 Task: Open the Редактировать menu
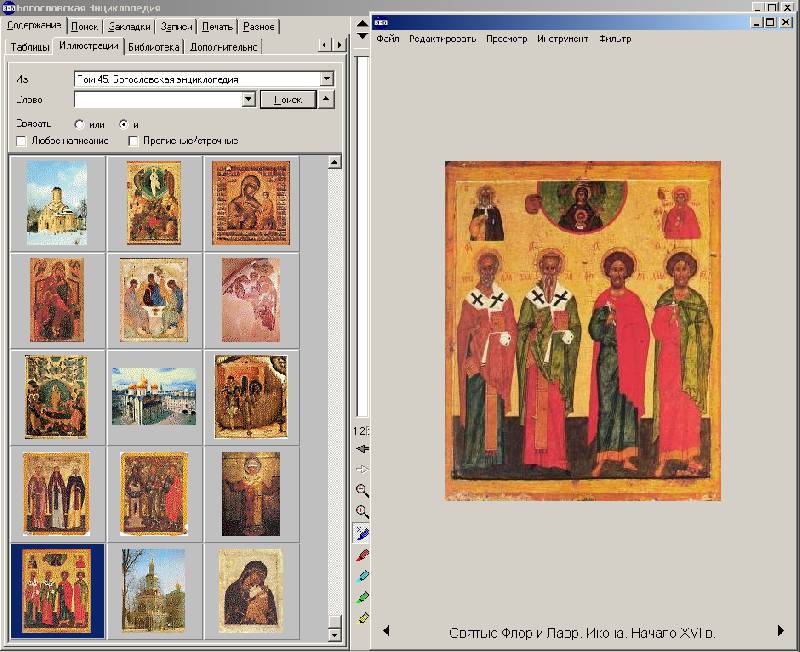[x=442, y=39]
